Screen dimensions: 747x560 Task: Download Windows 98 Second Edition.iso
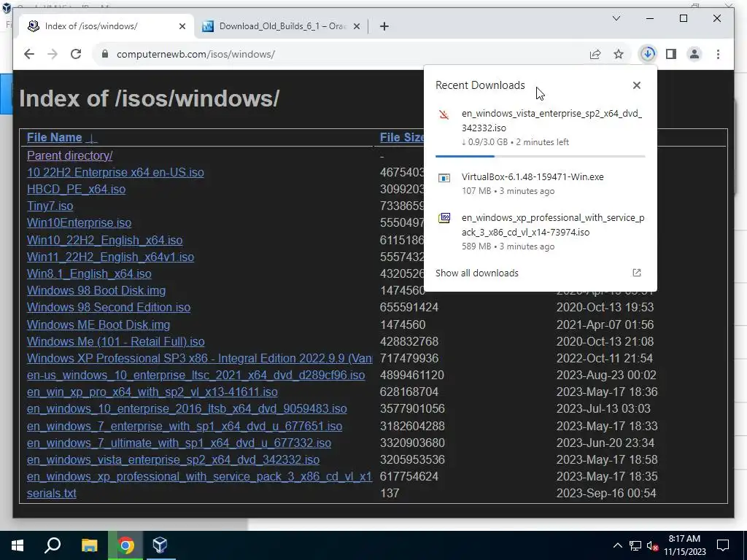[109, 307]
